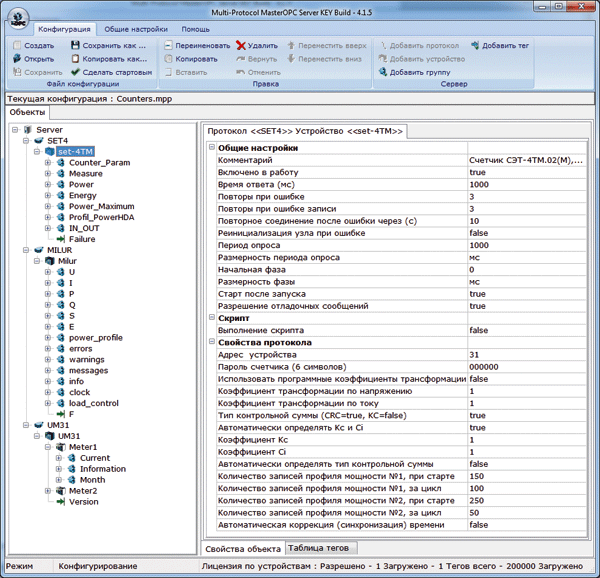
Task: Click the Копировать copy icon in Правка
Action: coord(168,59)
